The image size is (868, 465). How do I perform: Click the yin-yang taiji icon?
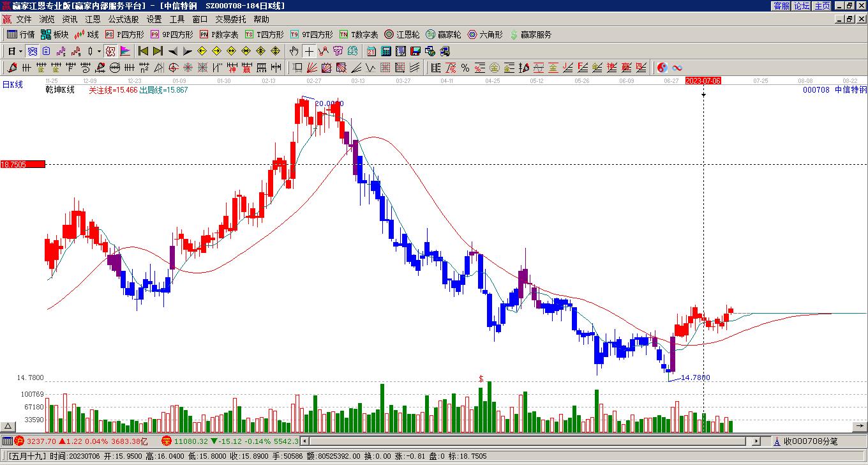tap(662, 68)
